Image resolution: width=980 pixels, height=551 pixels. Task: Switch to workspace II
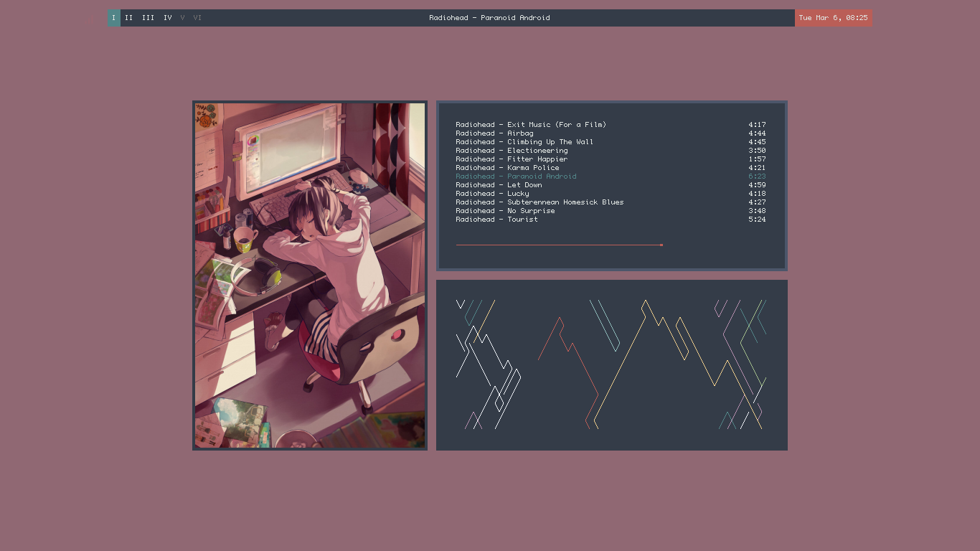(x=129, y=18)
